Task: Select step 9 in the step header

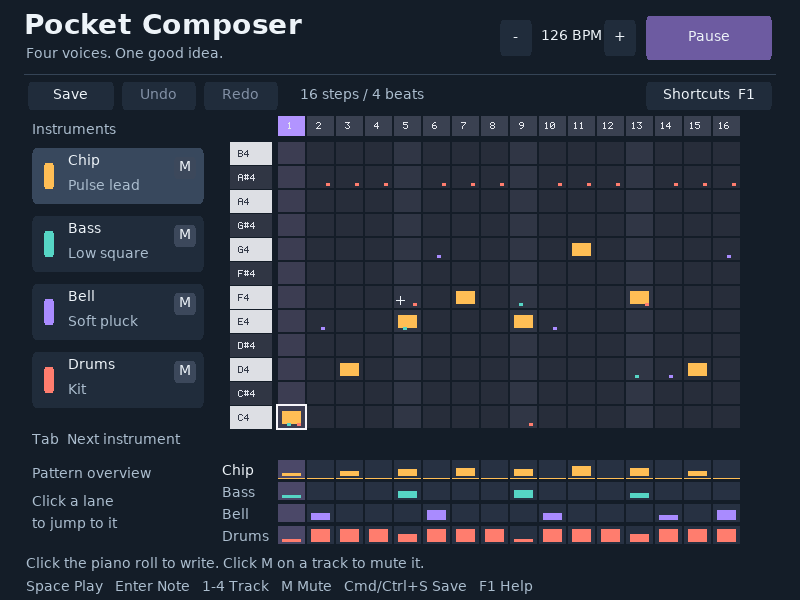Action: (x=523, y=126)
